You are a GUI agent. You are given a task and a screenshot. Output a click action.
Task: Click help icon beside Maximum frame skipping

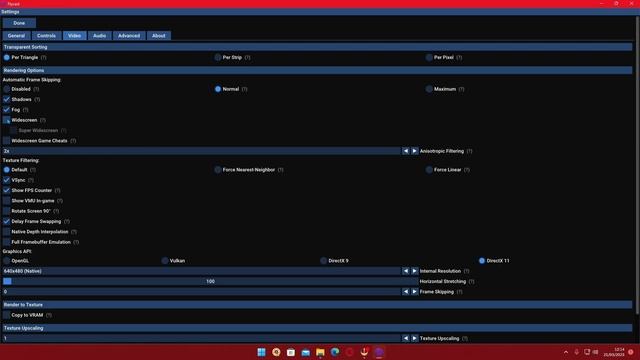pos(461,89)
